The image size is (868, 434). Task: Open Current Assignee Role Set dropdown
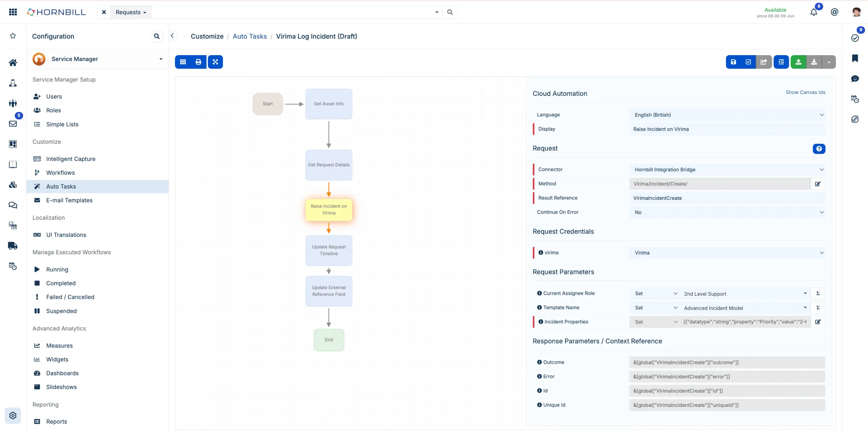pos(656,294)
